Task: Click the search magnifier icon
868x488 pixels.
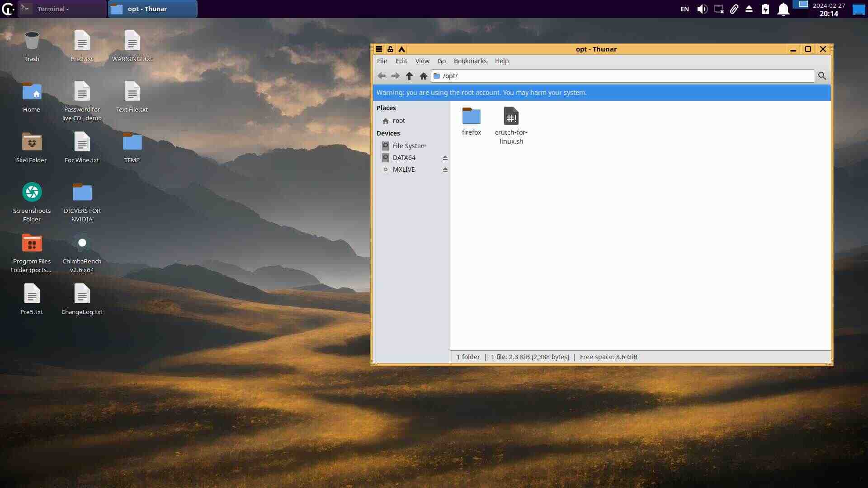Action: (822, 76)
